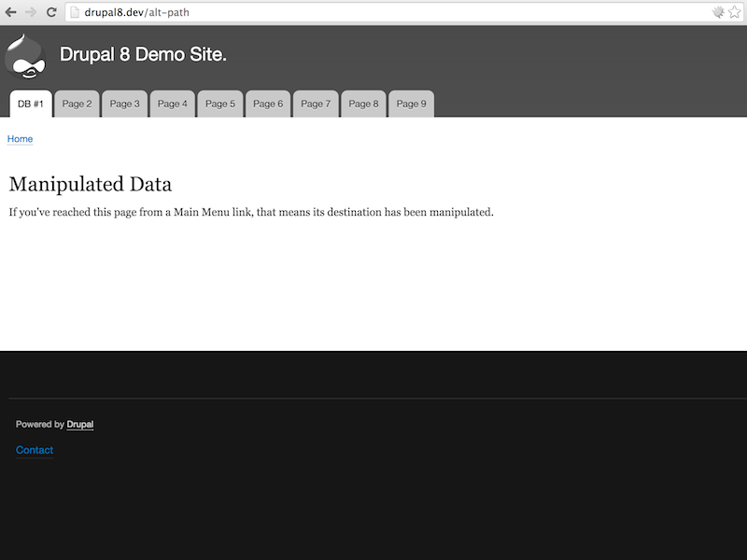Click the drupal8.dev/alt-path address field
The width and height of the screenshot is (747, 560).
[373, 12]
